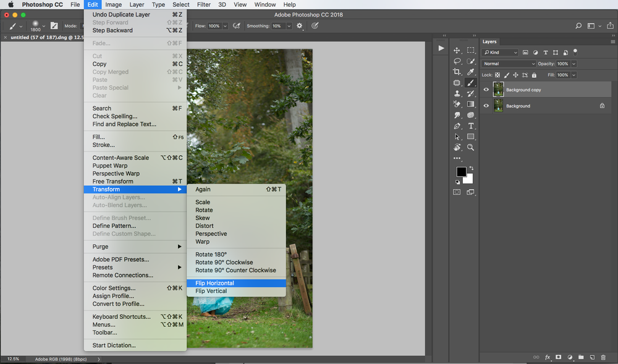Viewport: 618px width, 364px height.
Task: Select the Horizontal Type tool
Action: click(x=470, y=126)
